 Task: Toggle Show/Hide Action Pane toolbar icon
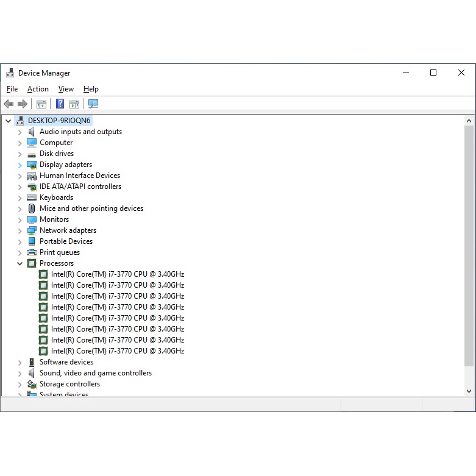click(x=74, y=104)
